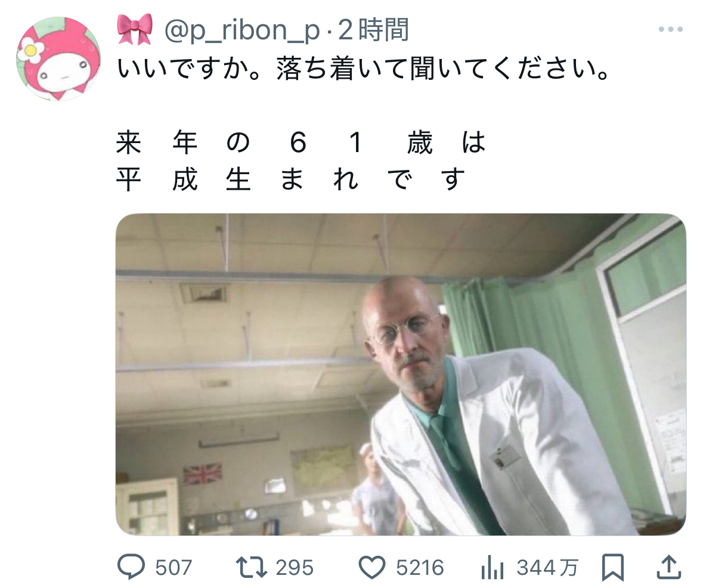
Task: Click the 5216 likes count
Action: [x=420, y=568]
